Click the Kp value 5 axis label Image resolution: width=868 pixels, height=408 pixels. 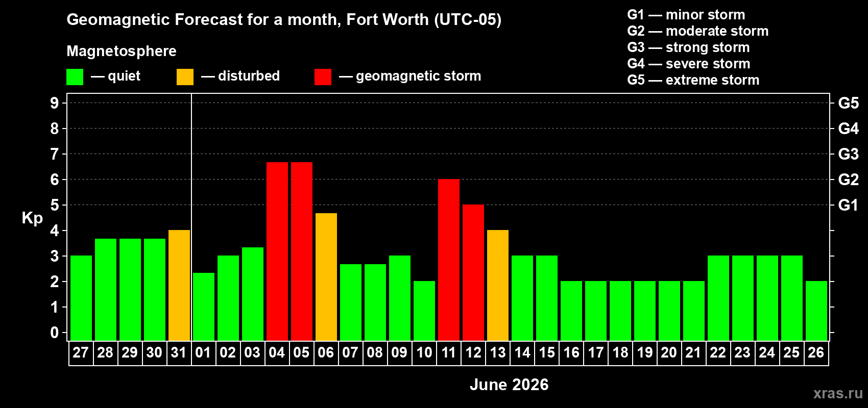[55, 205]
